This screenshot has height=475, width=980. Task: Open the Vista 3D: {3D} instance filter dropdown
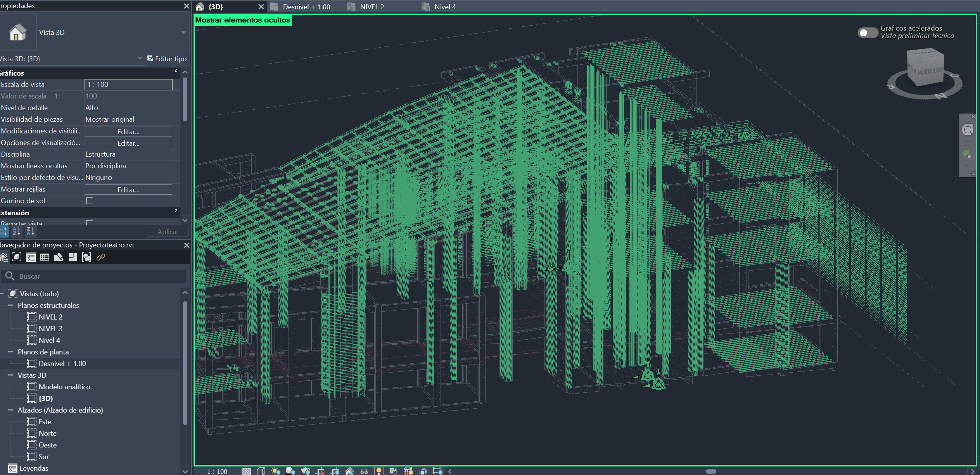(x=140, y=58)
